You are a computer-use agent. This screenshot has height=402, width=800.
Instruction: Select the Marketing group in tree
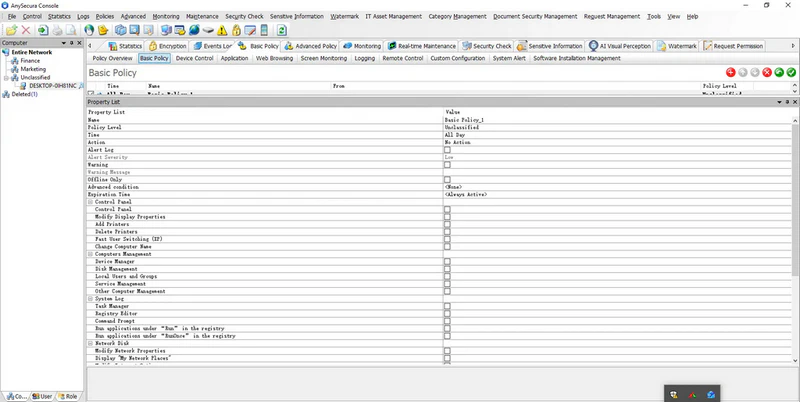pyautogui.click(x=33, y=69)
